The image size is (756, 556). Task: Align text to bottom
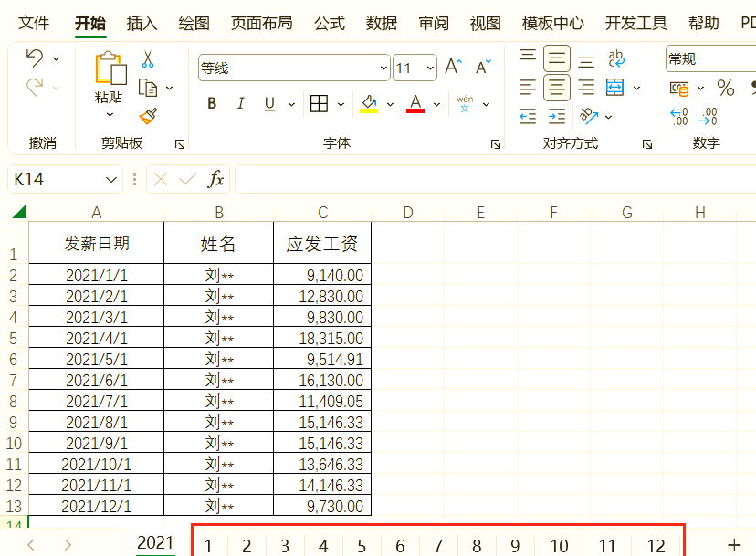pyautogui.click(x=586, y=62)
